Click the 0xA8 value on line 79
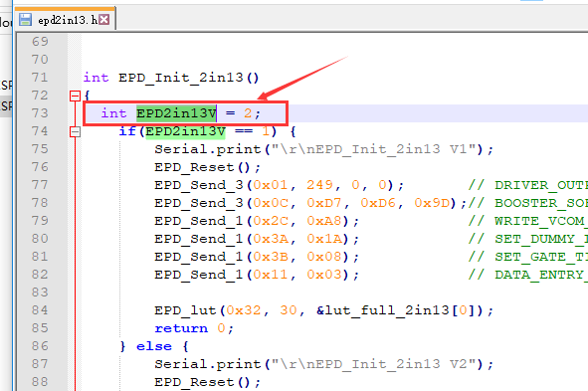 (324, 221)
